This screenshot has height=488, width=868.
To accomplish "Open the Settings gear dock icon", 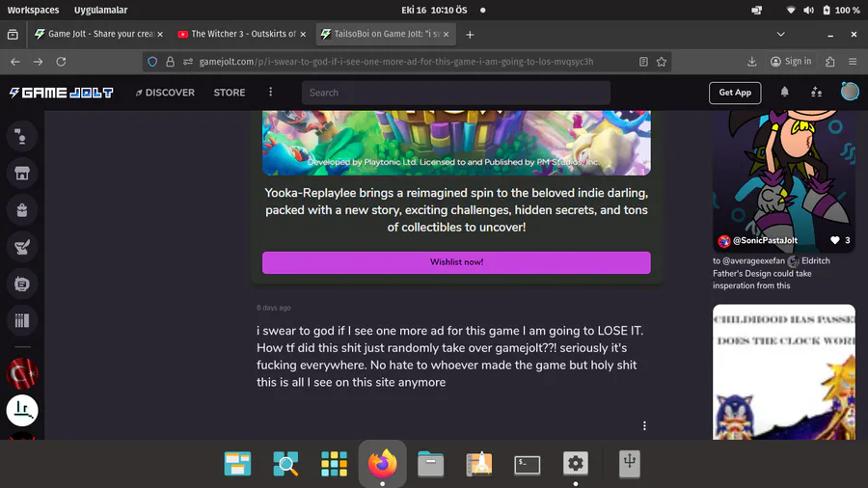I will [575, 464].
